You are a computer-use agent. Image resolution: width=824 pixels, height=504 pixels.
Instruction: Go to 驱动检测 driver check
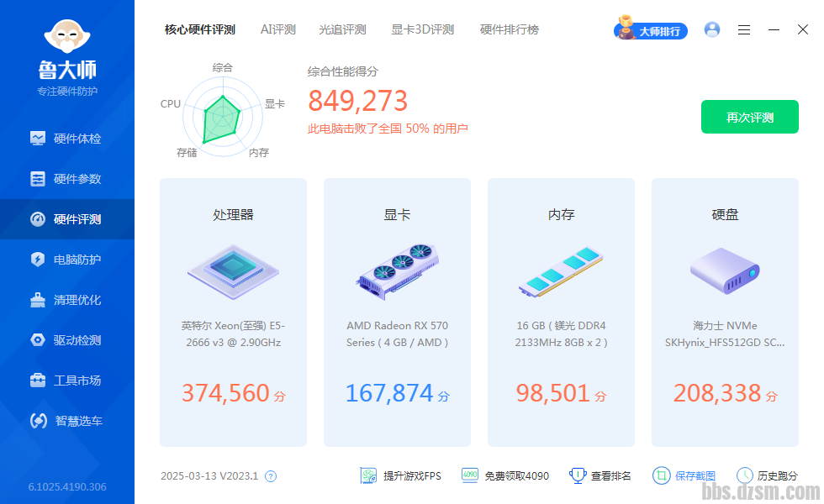[67, 340]
